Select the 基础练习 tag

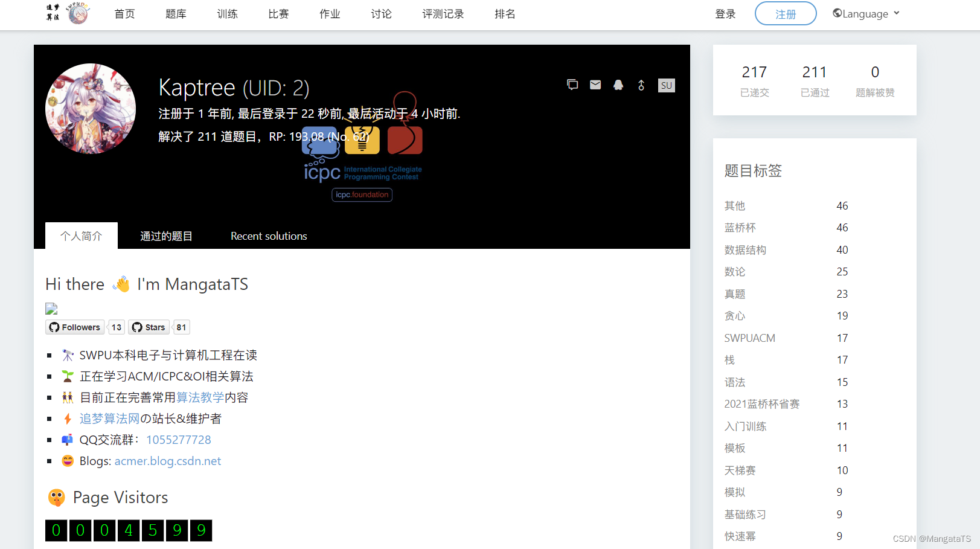pos(745,515)
